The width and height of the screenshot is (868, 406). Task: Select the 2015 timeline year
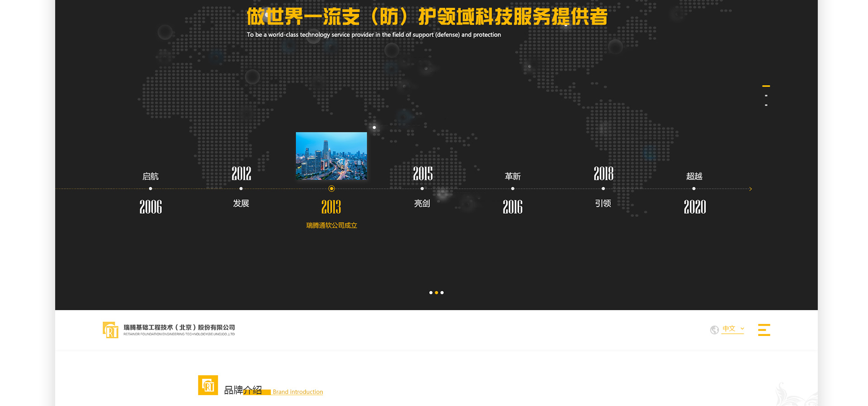(x=422, y=174)
